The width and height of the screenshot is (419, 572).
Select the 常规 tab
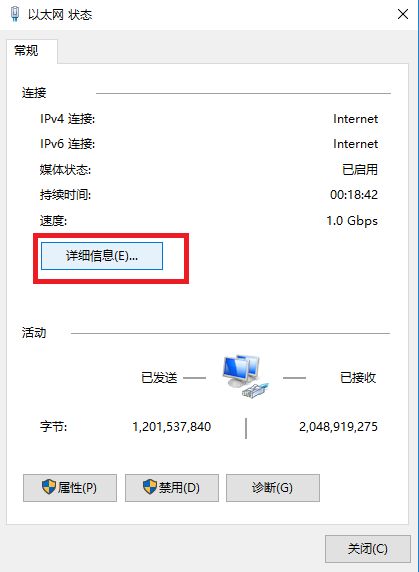click(26, 50)
